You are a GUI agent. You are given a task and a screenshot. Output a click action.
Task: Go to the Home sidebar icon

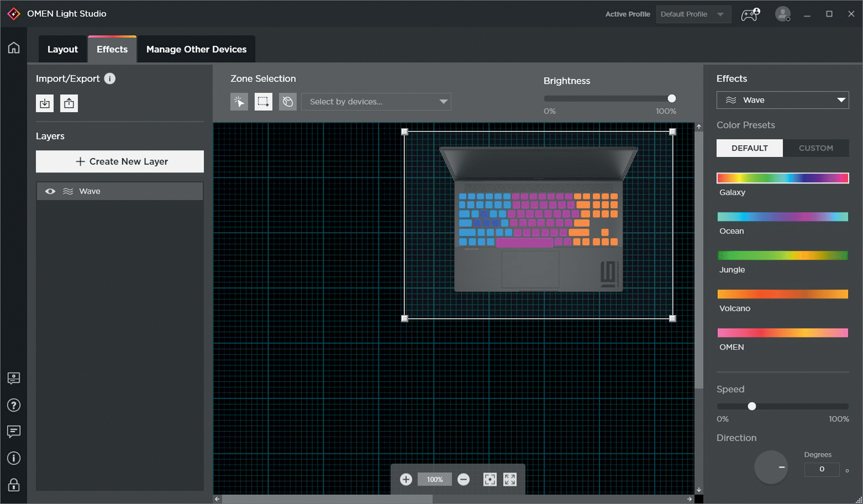click(x=14, y=48)
